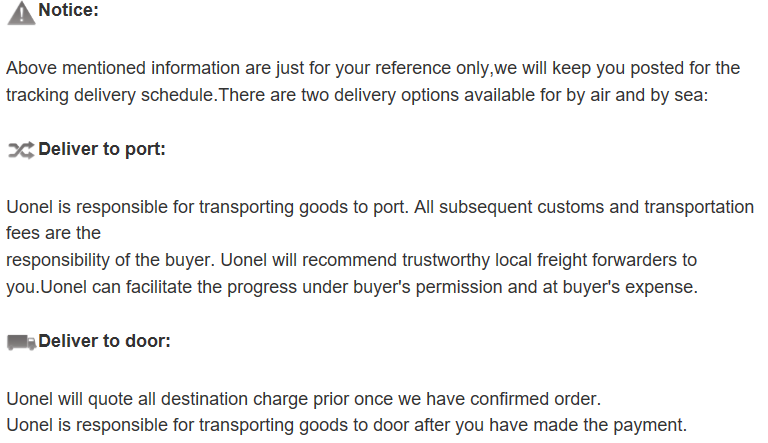The width and height of the screenshot is (768, 443).
Task: Click the shuffle arrows icon
Action: coord(20,150)
